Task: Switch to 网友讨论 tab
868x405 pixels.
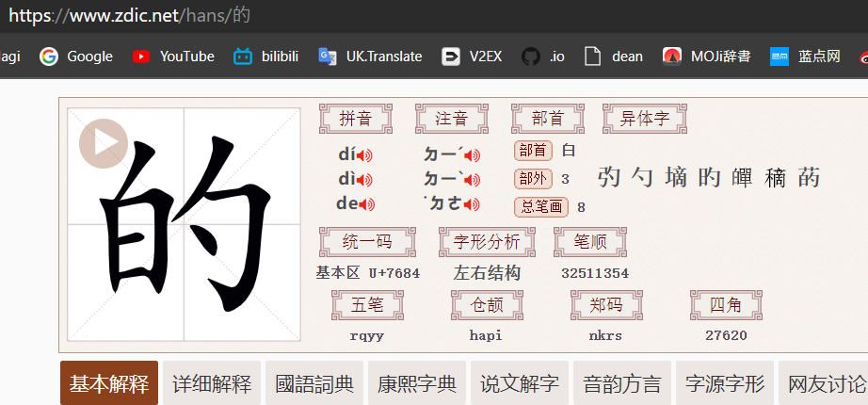Action: (x=824, y=382)
